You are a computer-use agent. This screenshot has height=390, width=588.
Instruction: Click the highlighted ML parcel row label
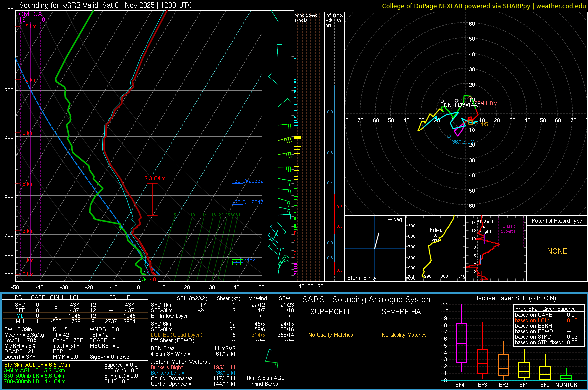pyautogui.click(x=20, y=316)
